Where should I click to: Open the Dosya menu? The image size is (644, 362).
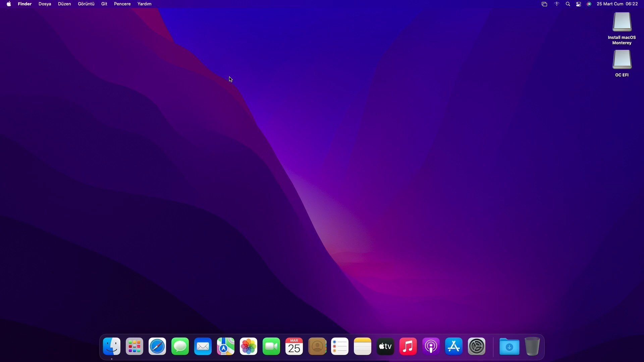[x=45, y=4]
